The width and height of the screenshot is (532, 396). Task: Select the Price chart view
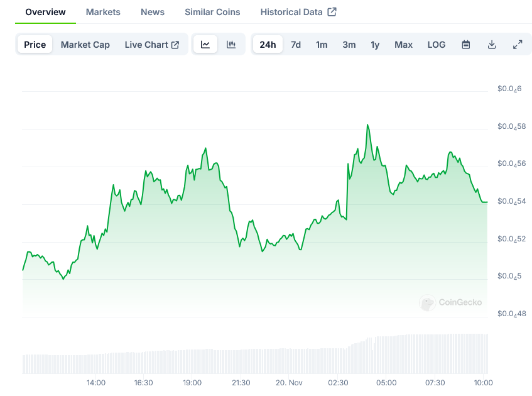coord(35,45)
